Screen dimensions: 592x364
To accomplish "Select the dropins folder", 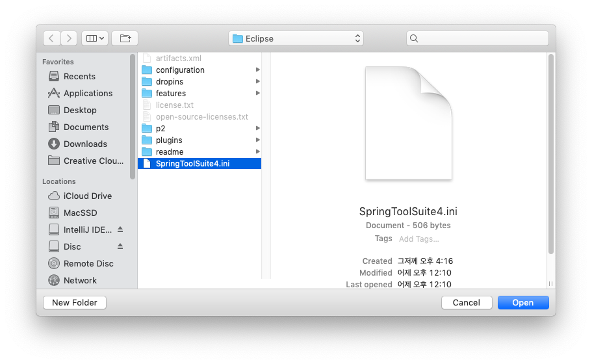I will point(199,81).
